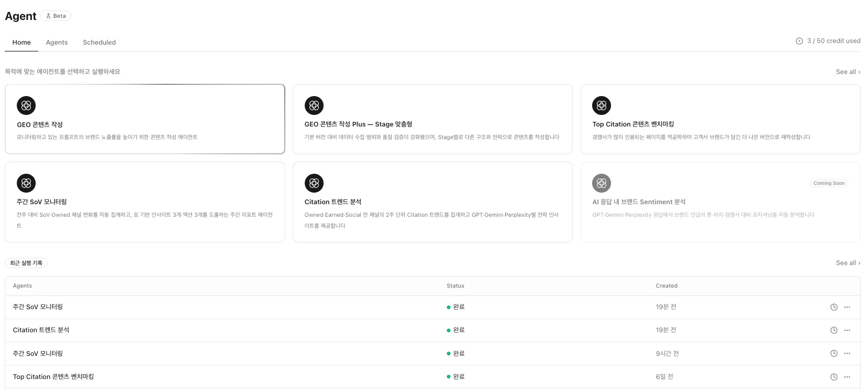Click the Citation 트렌드 분석 card icon
This screenshot has width=868, height=390.
tap(314, 183)
